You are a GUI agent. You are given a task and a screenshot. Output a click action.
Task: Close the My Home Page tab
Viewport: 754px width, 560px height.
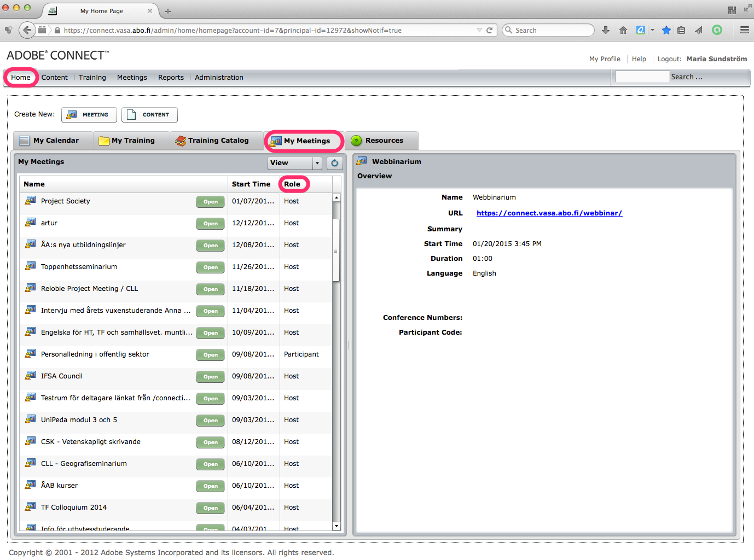[150, 11]
